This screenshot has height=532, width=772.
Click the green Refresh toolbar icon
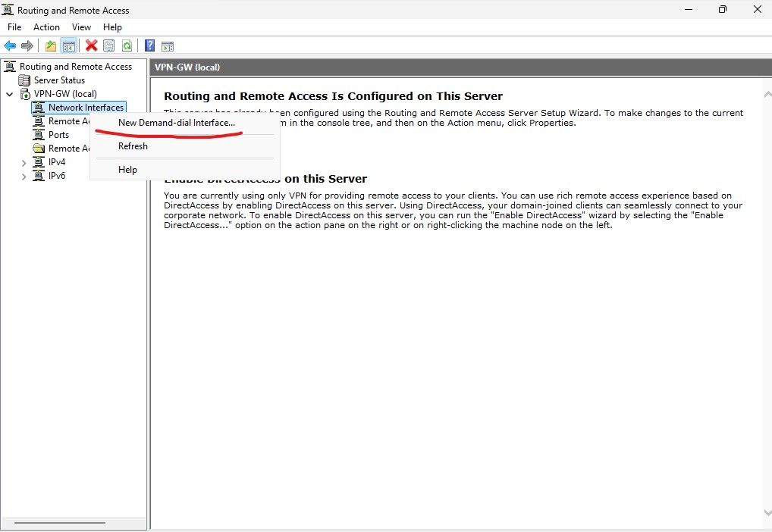127,45
